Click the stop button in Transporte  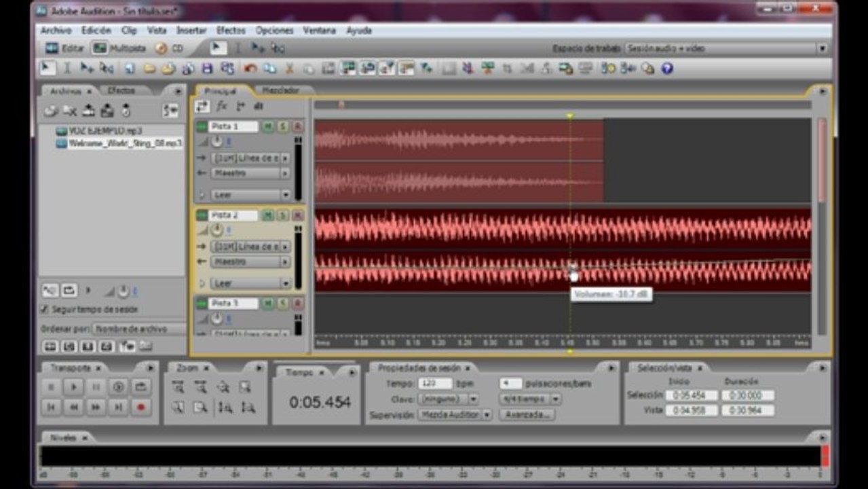51,387
